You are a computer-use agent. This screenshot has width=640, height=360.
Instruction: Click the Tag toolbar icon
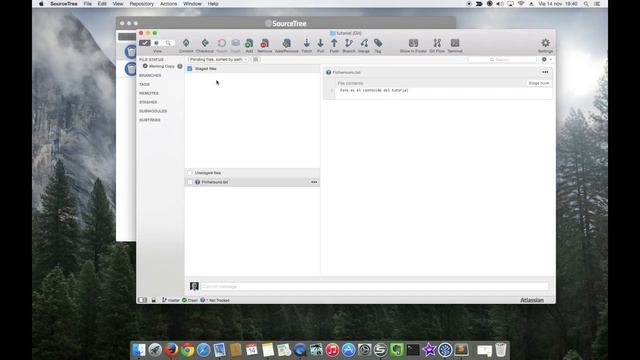pos(378,43)
